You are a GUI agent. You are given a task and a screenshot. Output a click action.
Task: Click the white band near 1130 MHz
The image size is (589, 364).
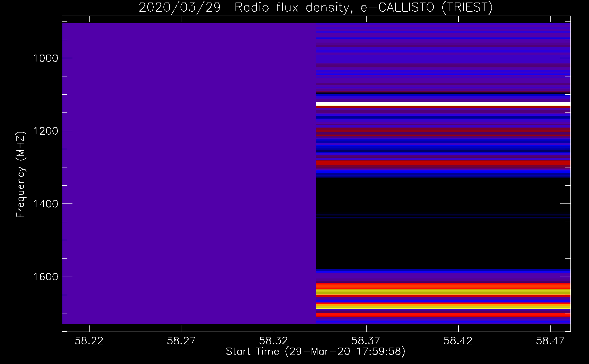pyautogui.click(x=443, y=104)
